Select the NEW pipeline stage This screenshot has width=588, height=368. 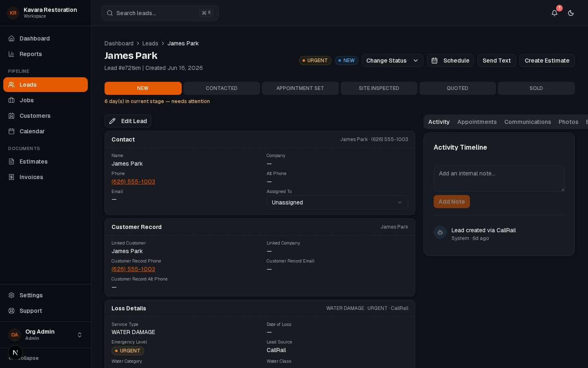[x=143, y=88]
